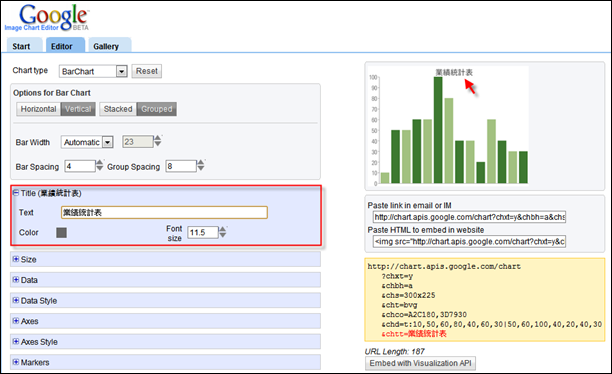The height and width of the screenshot is (374, 612).
Task: Click the bar chart preview image
Action: point(449,125)
